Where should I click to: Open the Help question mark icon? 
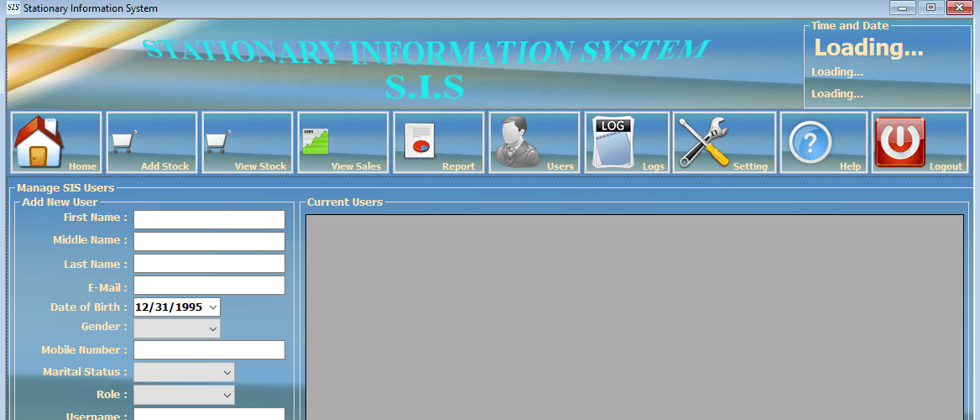pos(810,143)
